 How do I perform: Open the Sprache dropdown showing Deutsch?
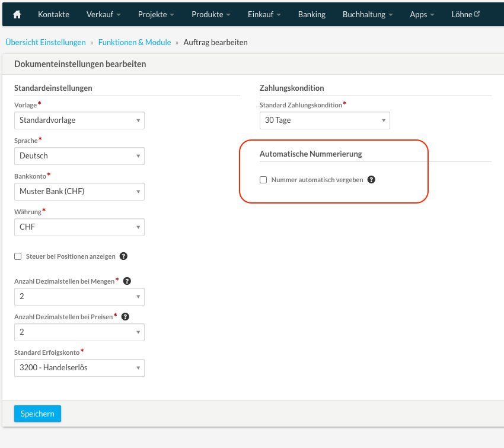tap(79, 155)
